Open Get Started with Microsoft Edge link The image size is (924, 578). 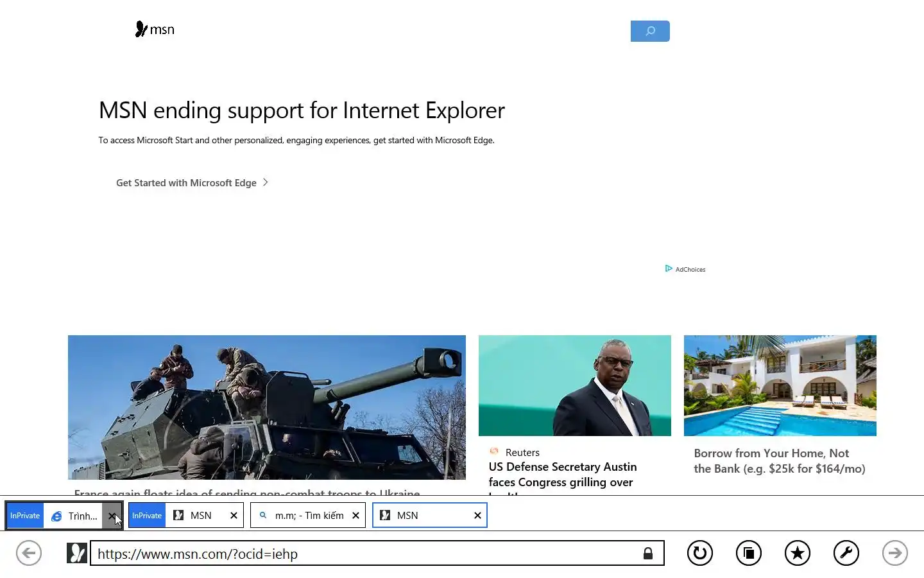186,183
